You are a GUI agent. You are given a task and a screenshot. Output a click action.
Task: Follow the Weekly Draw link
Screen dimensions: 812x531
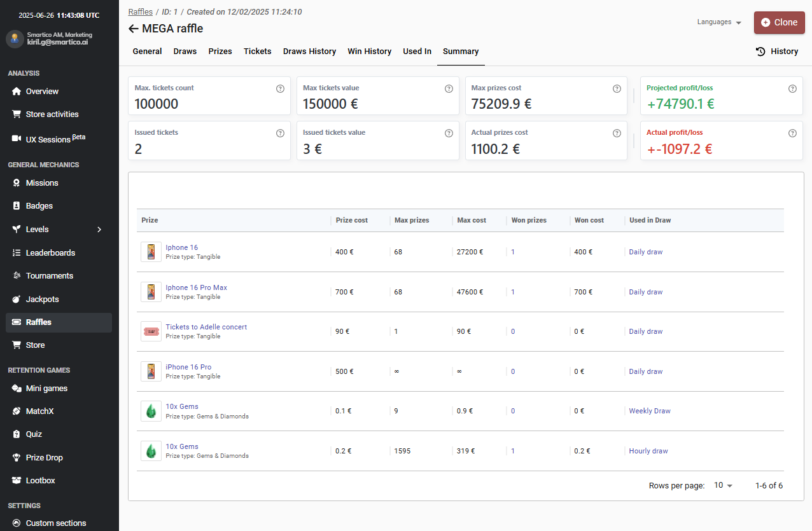pyautogui.click(x=650, y=411)
